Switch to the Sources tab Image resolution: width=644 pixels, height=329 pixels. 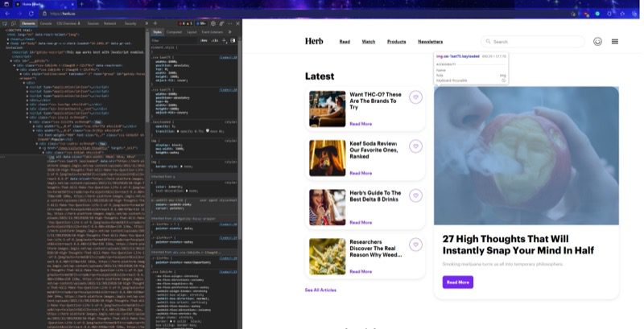[x=93, y=24]
